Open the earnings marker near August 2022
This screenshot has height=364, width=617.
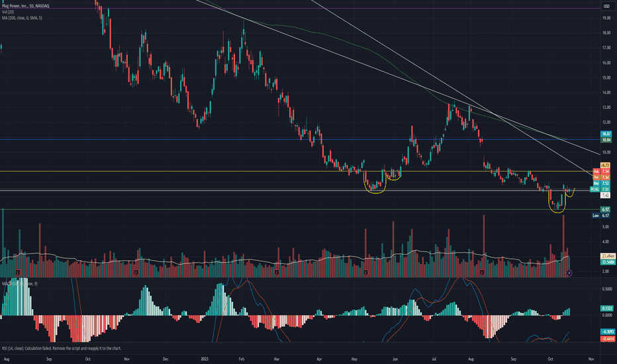point(18,272)
